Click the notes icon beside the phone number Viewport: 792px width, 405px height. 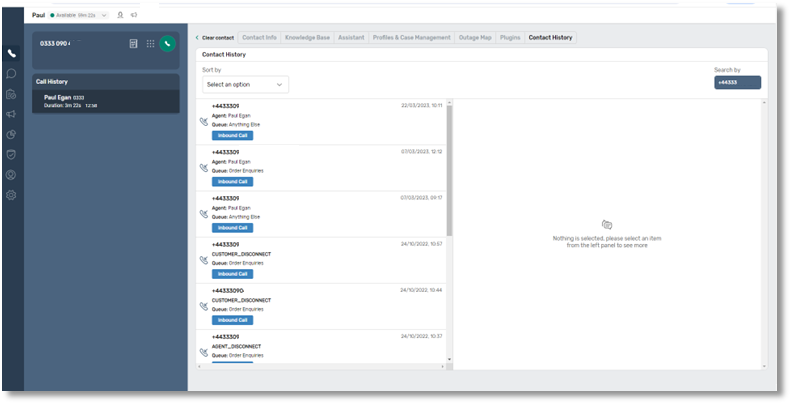pos(133,44)
